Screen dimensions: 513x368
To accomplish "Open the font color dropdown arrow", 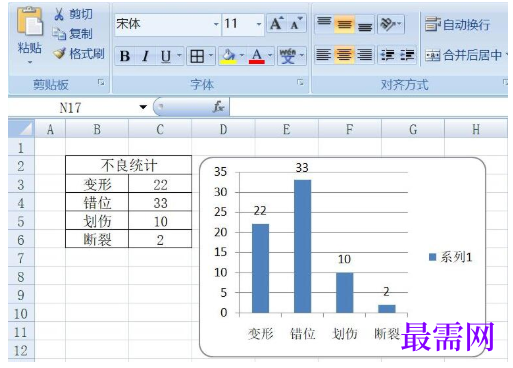I will pyautogui.click(x=270, y=55).
